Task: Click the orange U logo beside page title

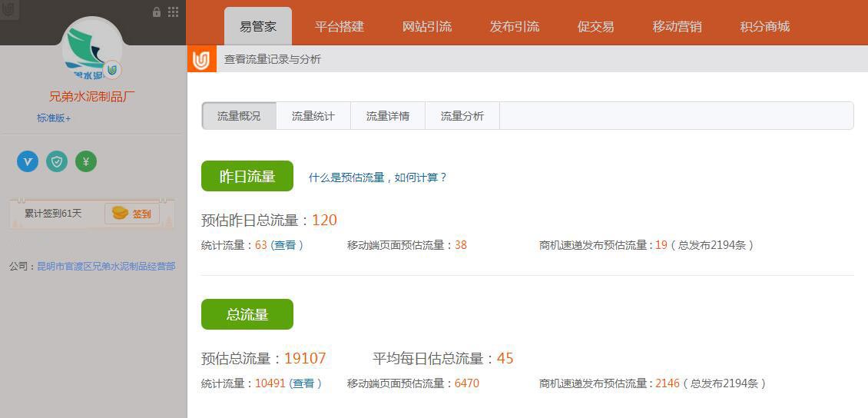Action: (x=201, y=59)
